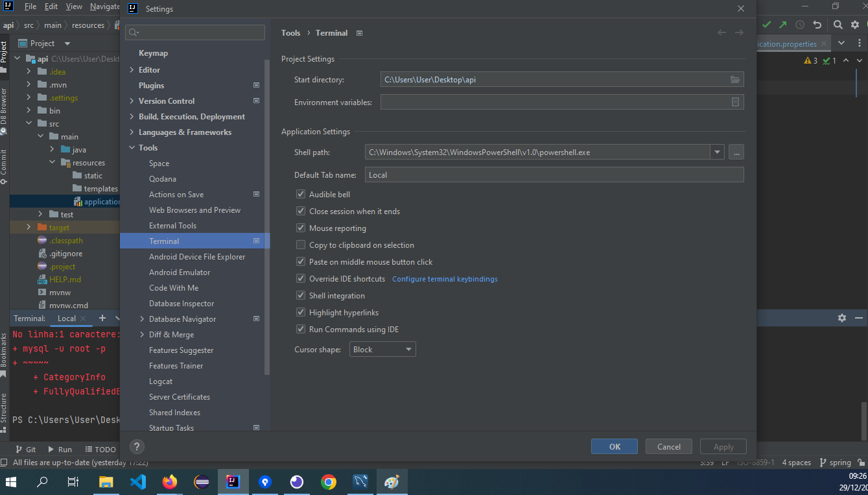The width and height of the screenshot is (868, 495).
Task: Open the Edit menu
Action: pyautogui.click(x=51, y=6)
